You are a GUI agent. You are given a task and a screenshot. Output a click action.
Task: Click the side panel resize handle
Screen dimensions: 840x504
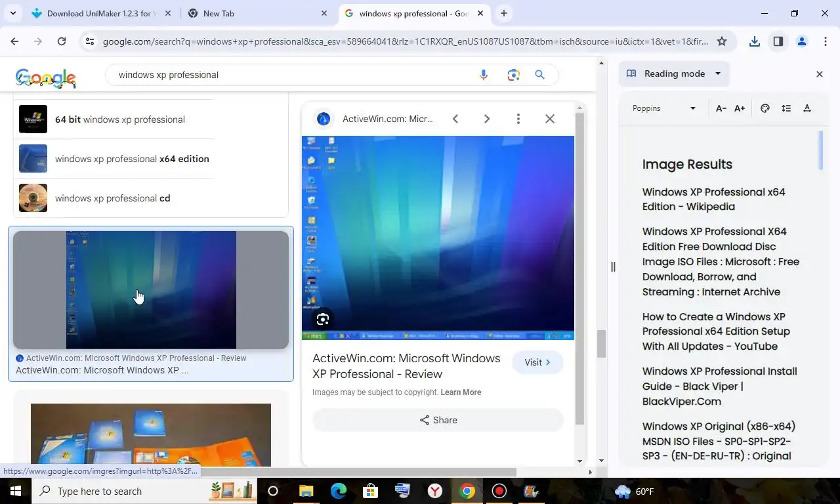coord(613,266)
